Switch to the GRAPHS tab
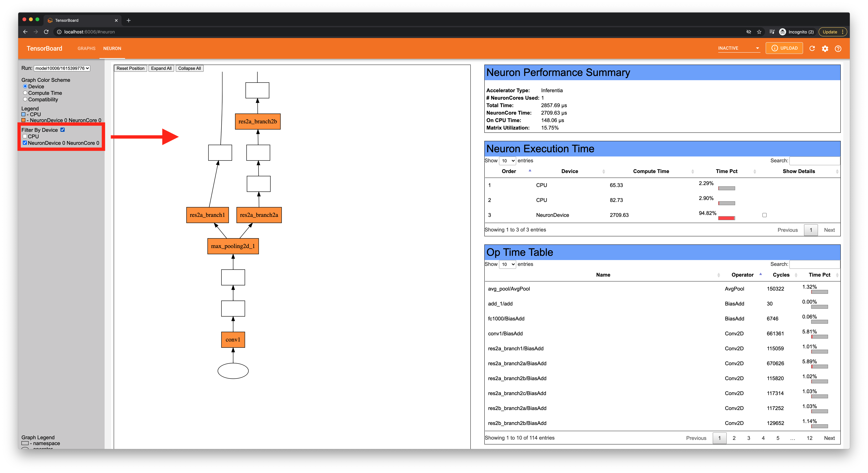This screenshot has height=473, width=868. pos(86,49)
